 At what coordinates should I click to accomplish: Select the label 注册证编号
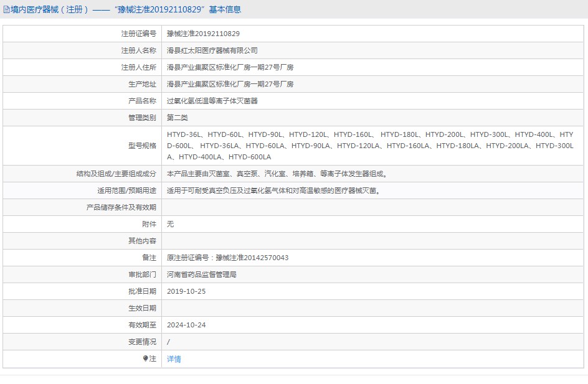[138, 34]
